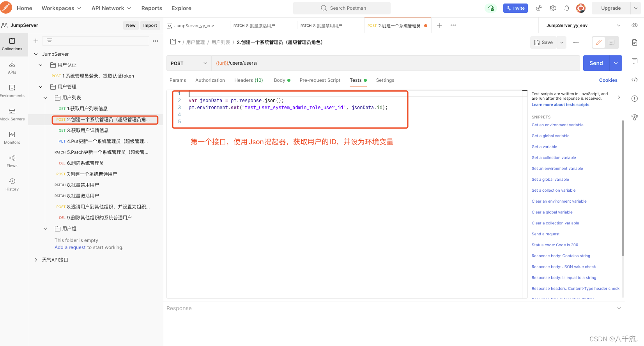The image size is (644, 346).
Task: Insert the Set an environment variable snippet
Action: coord(557,169)
